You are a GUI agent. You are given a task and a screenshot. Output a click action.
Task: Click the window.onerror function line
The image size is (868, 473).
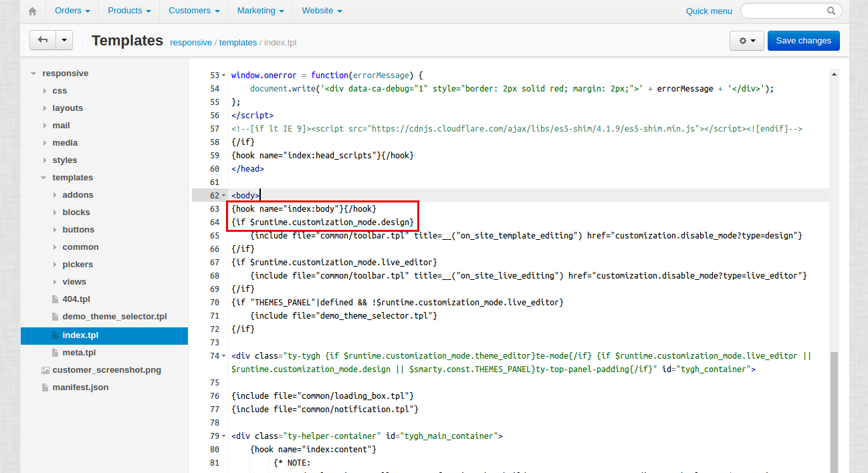click(x=327, y=75)
